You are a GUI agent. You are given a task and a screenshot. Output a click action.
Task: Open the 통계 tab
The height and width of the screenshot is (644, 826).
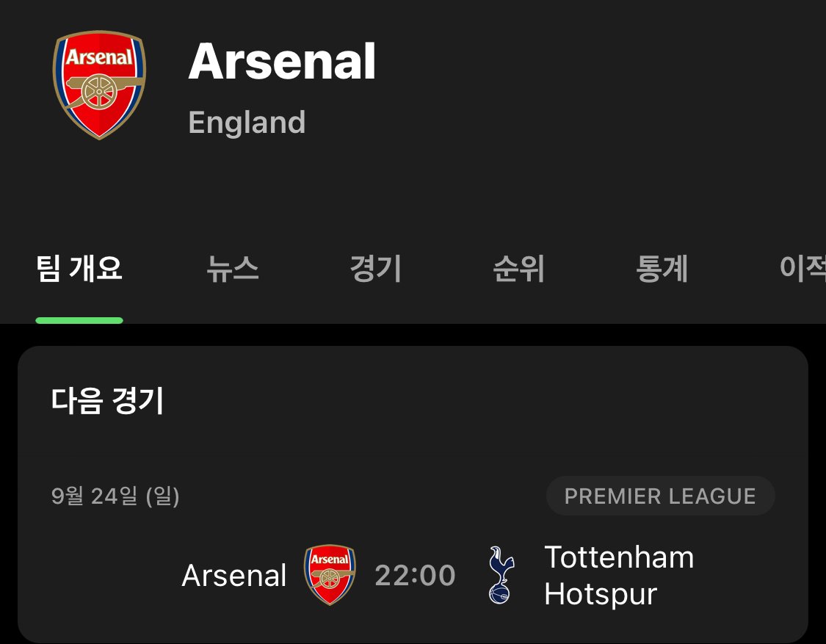click(x=662, y=268)
